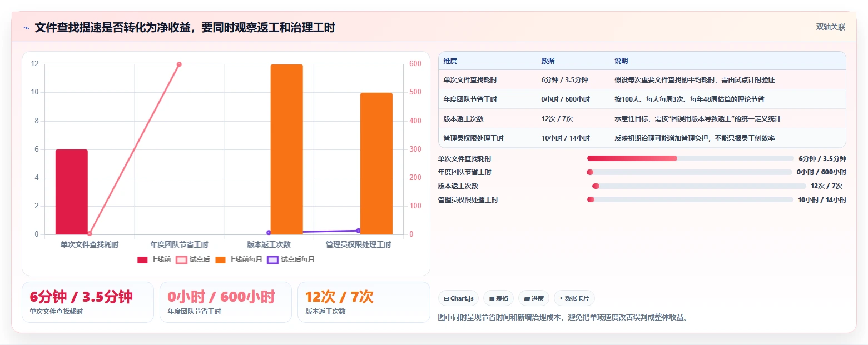The height and width of the screenshot is (345, 868).
Task: Toggle the 试点后 legend series
Action: (193, 259)
